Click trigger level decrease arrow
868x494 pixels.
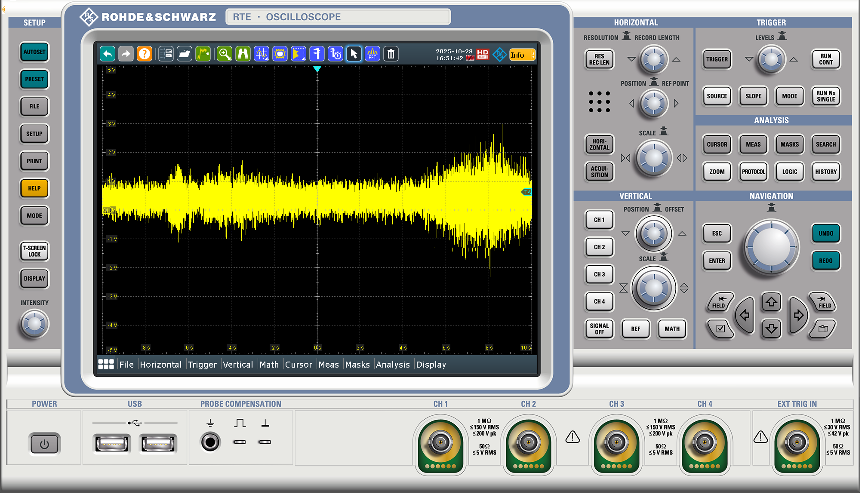tap(749, 59)
